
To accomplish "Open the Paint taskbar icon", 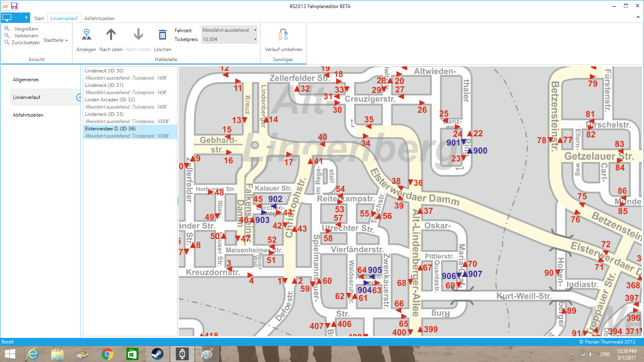I will click(x=207, y=354).
